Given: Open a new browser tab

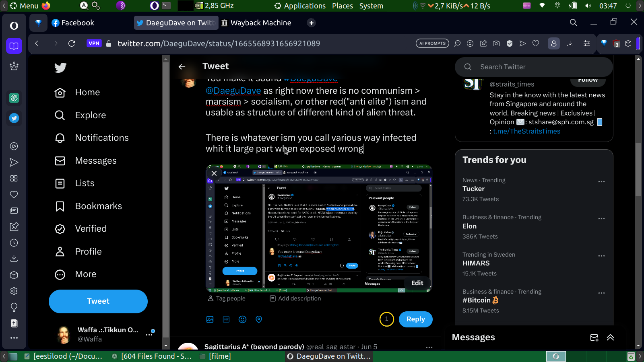Looking at the screenshot, I should [311, 23].
